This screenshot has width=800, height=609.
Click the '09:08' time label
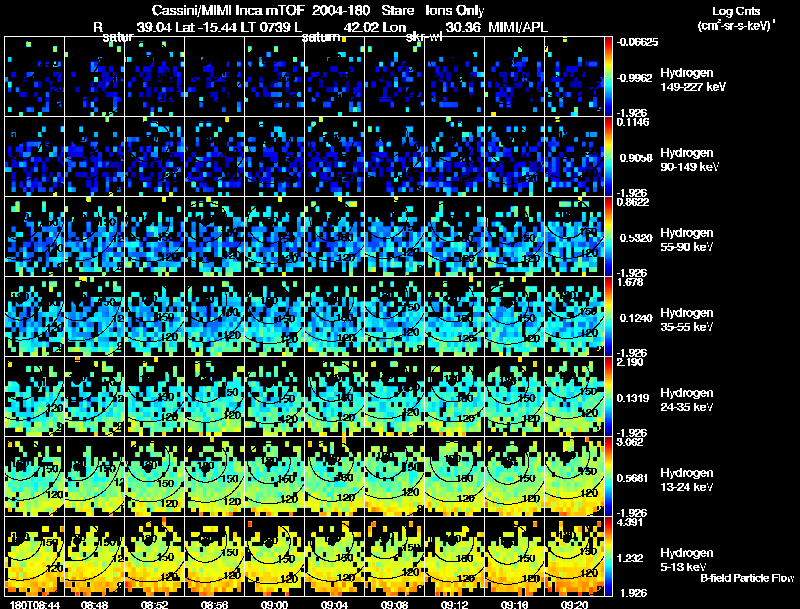coord(394,604)
